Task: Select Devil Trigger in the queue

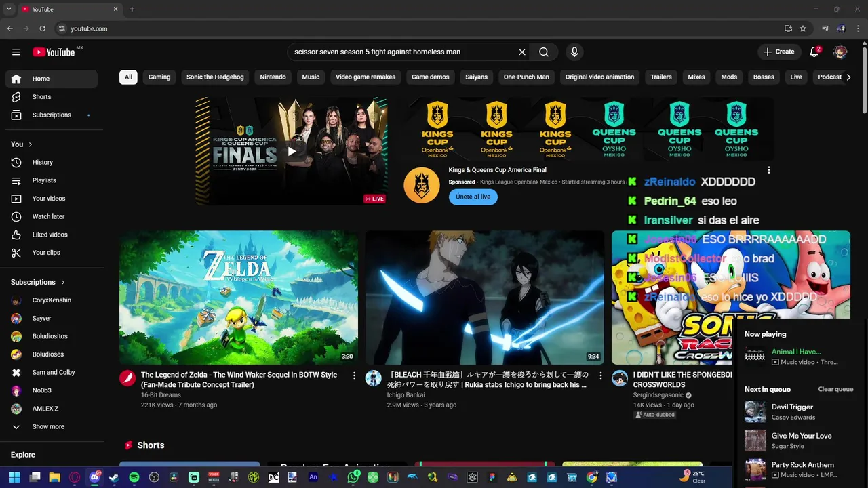Action: click(800, 411)
